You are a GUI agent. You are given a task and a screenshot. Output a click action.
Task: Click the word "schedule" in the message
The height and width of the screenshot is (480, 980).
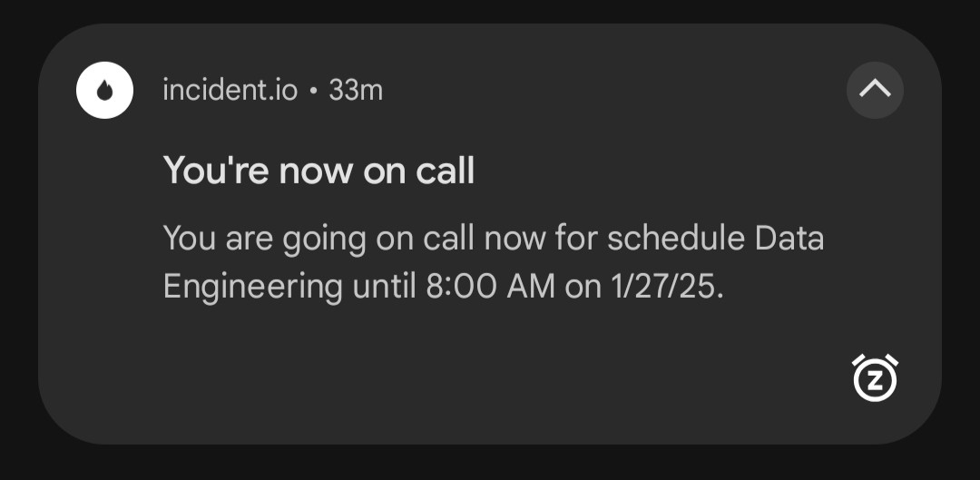(676, 239)
